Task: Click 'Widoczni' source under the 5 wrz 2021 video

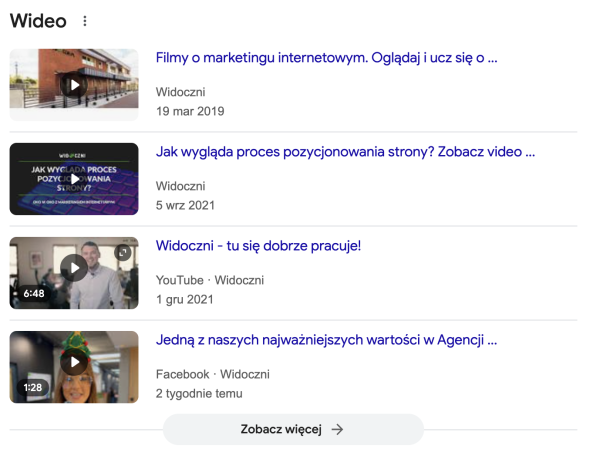Action: point(180,186)
